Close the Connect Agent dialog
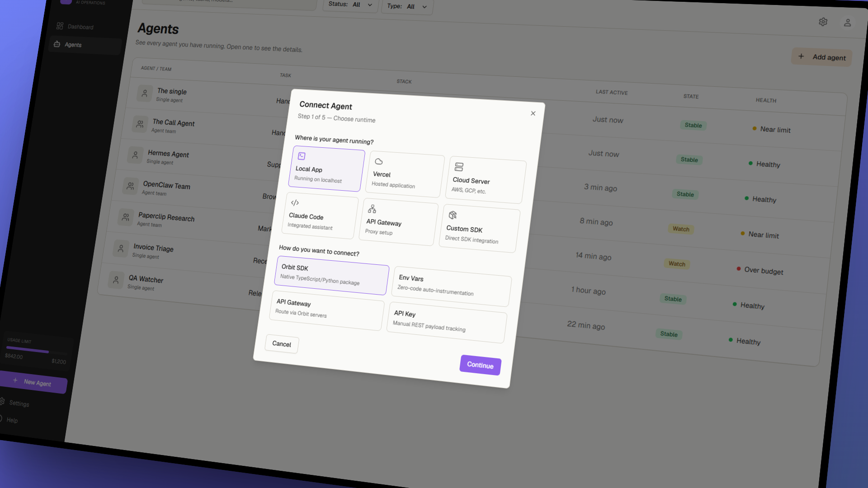The width and height of the screenshot is (868, 488). coord(533,113)
